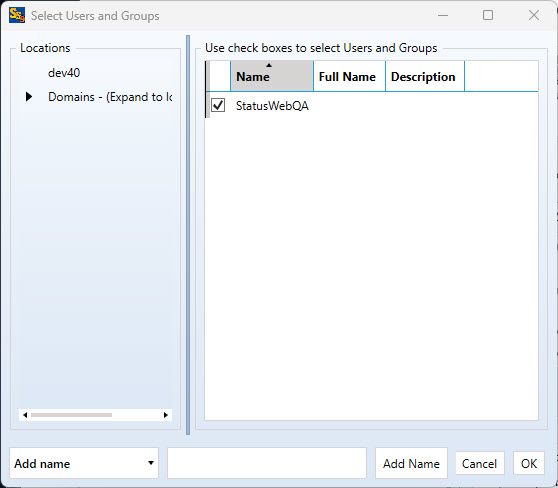558x488 pixels.
Task: Expand the Domains tree node arrow
Action: pos(29,97)
